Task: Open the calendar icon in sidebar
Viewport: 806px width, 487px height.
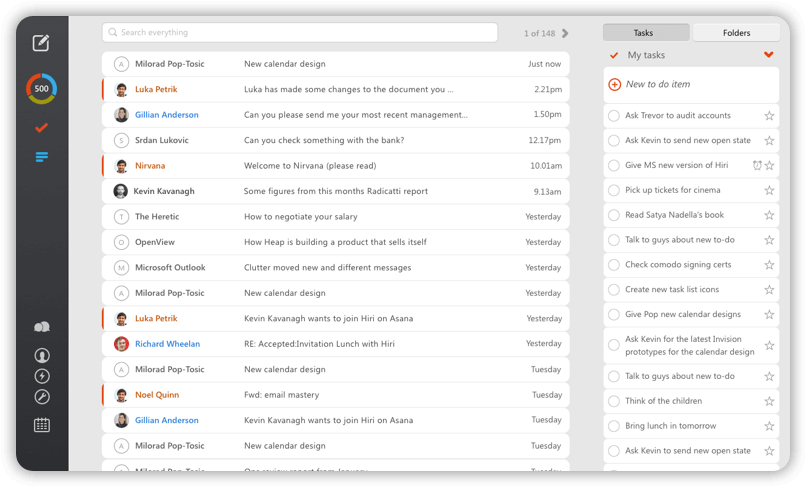Action: point(41,425)
